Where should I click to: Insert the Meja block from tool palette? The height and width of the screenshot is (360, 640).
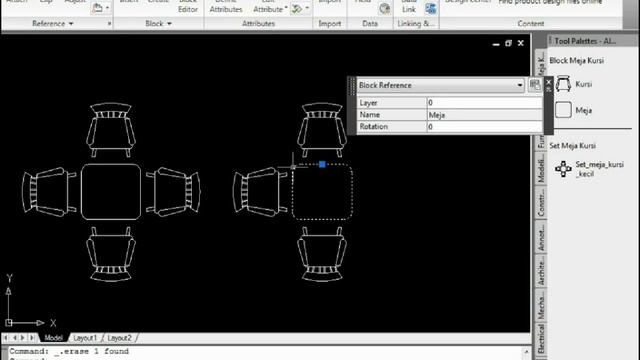[x=563, y=110]
